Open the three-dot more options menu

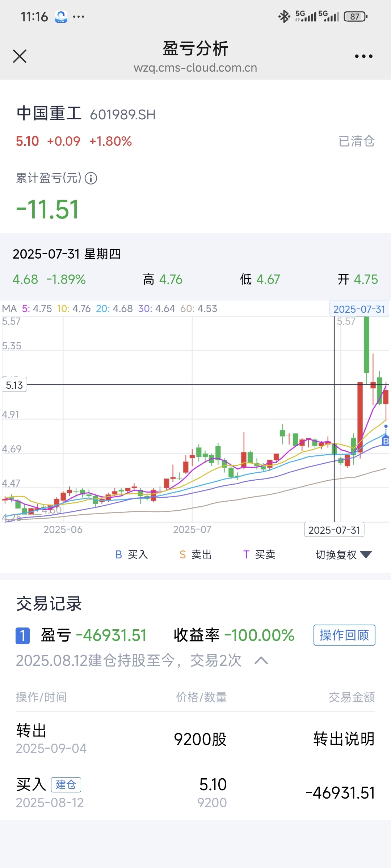tap(363, 56)
